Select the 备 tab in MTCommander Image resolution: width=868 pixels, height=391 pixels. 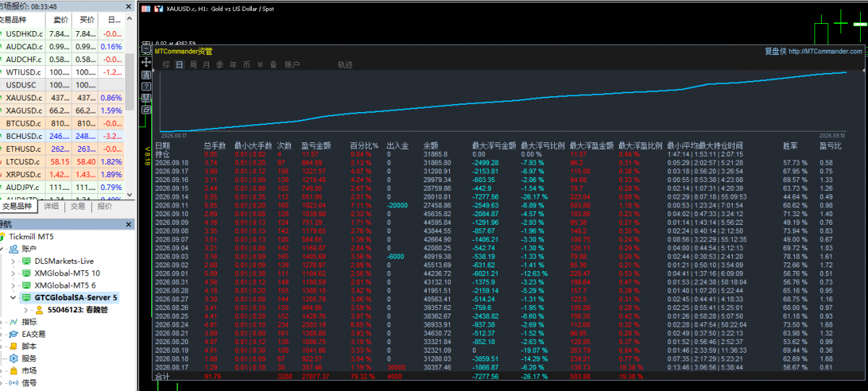pyautogui.click(x=273, y=64)
